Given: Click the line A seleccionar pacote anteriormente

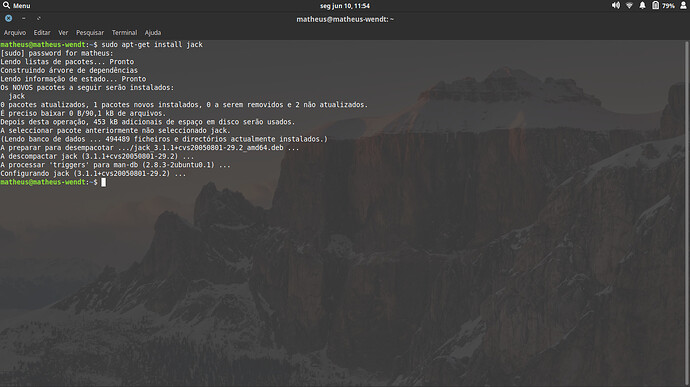Looking at the screenshot, I should pos(115,130).
